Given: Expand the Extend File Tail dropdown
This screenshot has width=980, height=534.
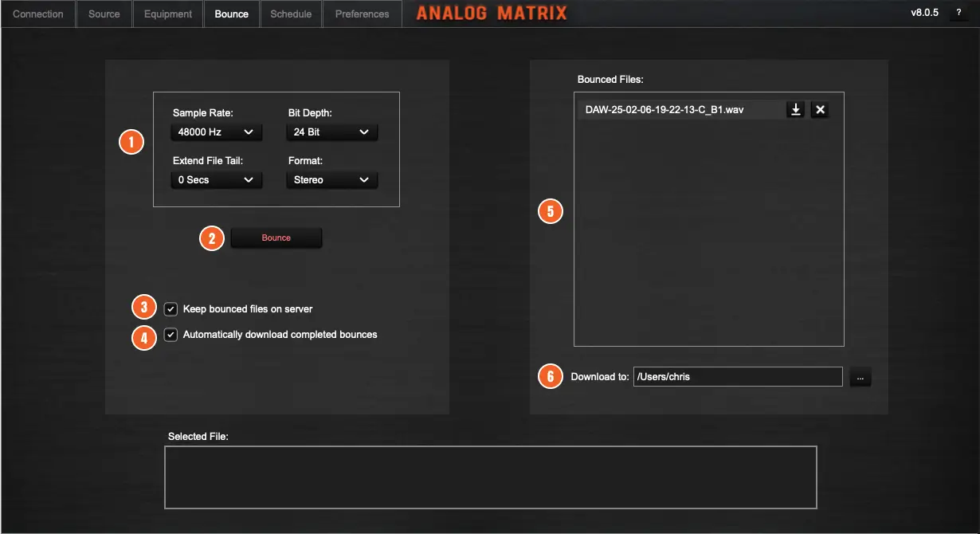Looking at the screenshot, I should pyautogui.click(x=217, y=180).
